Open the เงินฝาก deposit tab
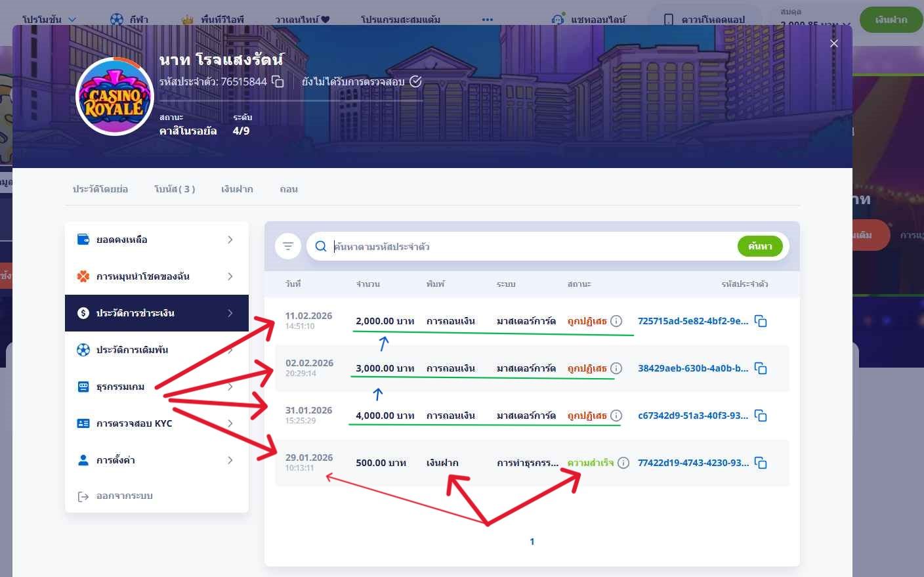The height and width of the screenshot is (577, 924). [237, 189]
